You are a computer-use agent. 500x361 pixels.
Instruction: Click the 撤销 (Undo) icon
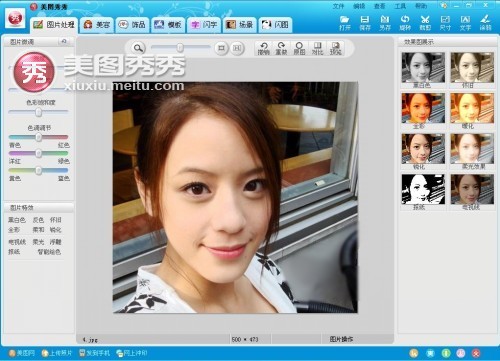264,49
